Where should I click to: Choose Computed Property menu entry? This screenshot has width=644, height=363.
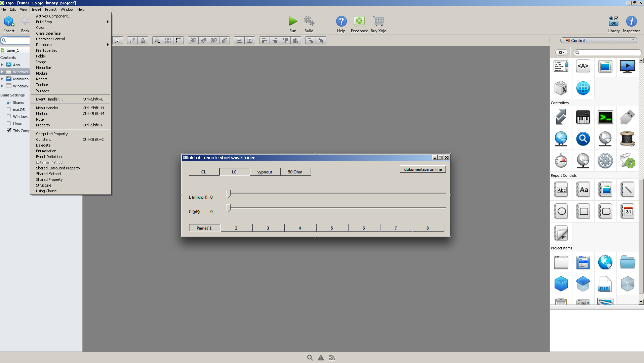coord(52,134)
